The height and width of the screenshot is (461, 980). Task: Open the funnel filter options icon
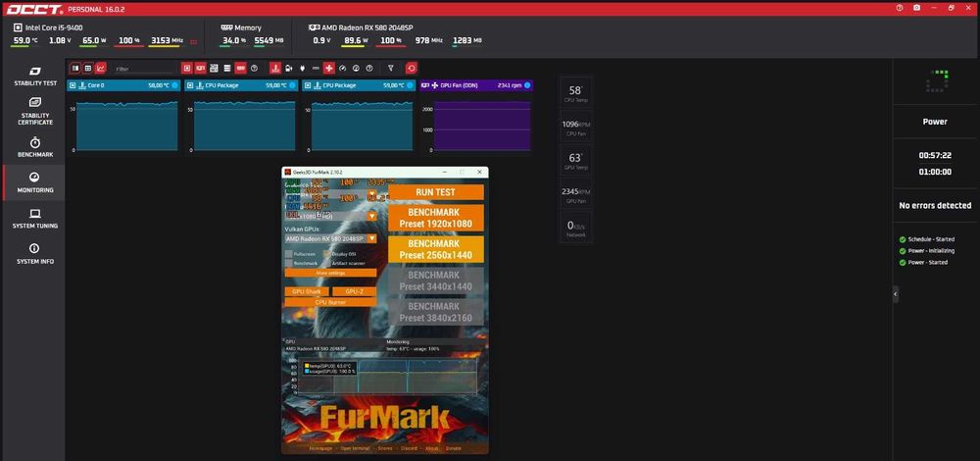coord(391,69)
